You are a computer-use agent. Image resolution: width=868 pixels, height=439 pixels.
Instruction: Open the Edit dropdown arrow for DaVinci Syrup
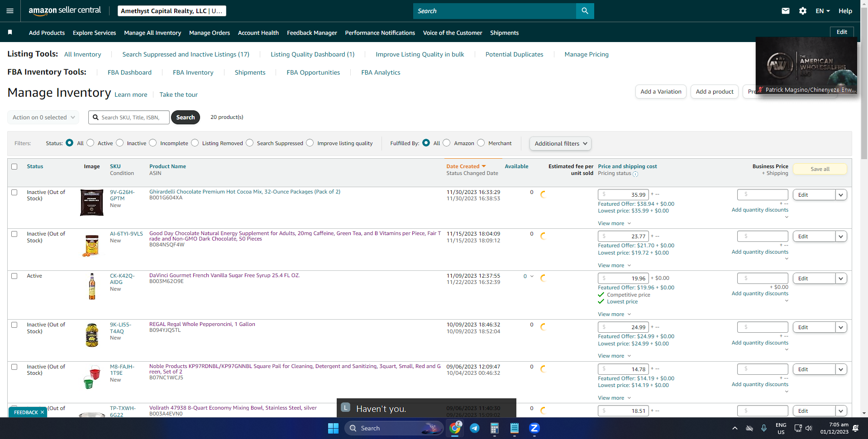[x=841, y=279]
